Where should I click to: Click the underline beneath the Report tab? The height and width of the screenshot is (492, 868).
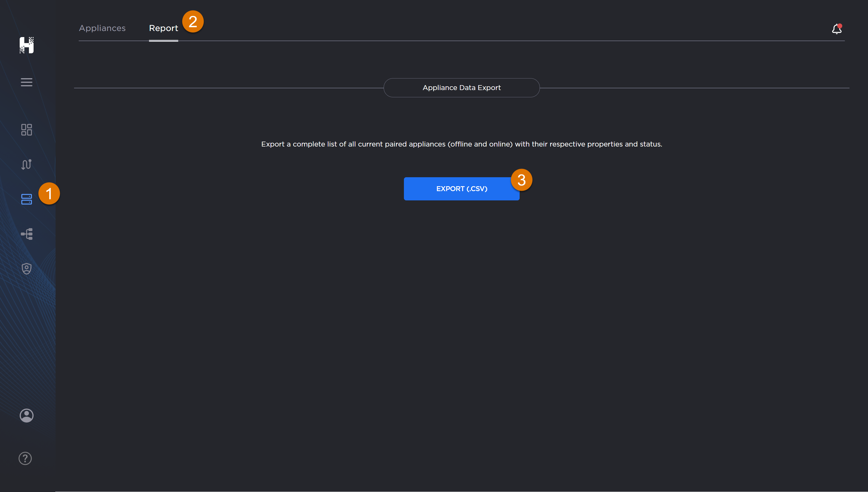pyautogui.click(x=163, y=41)
